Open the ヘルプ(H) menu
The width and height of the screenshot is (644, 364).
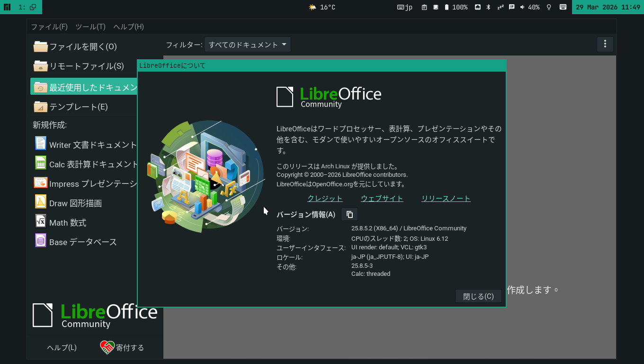128,27
